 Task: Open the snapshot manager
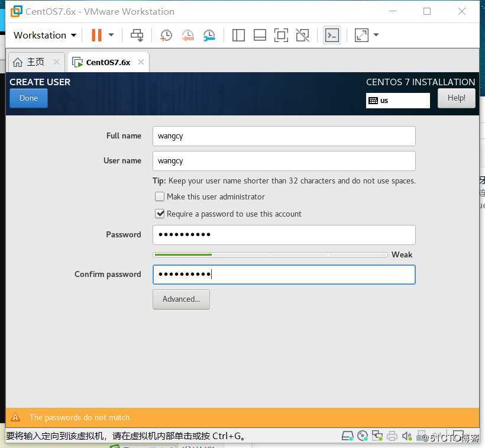pyautogui.click(x=209, y=36)
